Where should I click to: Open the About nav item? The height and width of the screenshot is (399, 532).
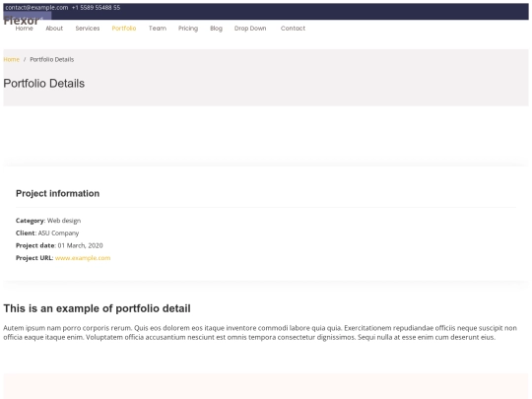(x=54, y=29)
